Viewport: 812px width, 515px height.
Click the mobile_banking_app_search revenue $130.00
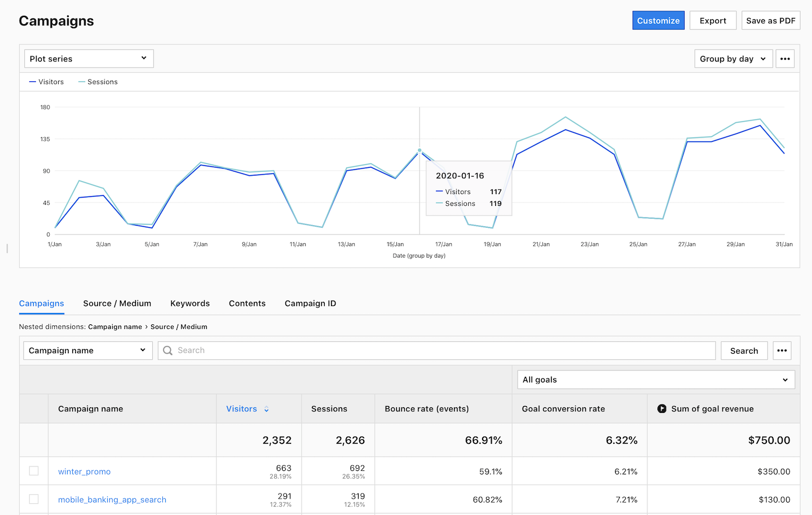tap(774, 500)
